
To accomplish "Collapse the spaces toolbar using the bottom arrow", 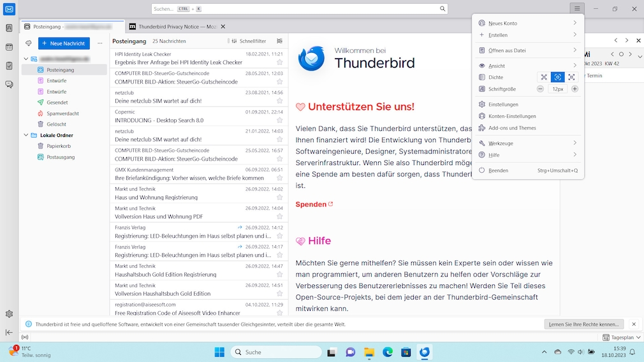I will point(9,332).
